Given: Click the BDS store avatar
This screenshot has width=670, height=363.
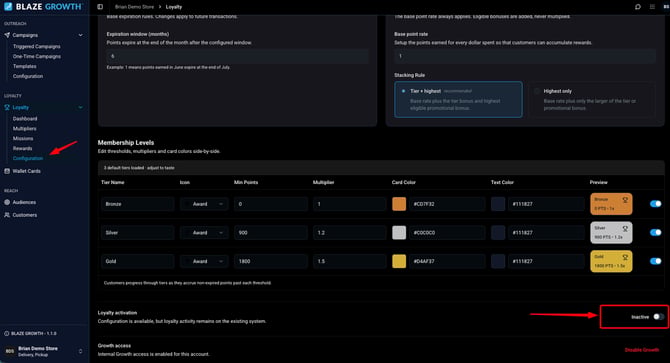Looking at the screenshot, I should coord(9,351).
